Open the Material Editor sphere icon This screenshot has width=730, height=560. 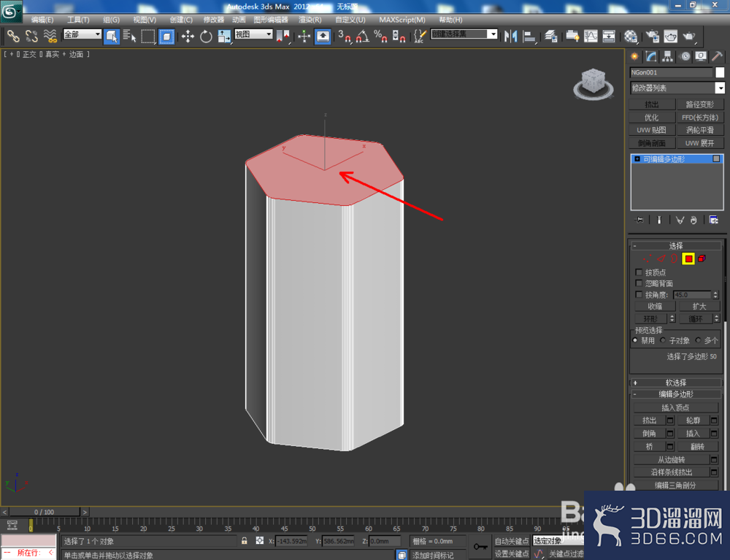point(631,36)
